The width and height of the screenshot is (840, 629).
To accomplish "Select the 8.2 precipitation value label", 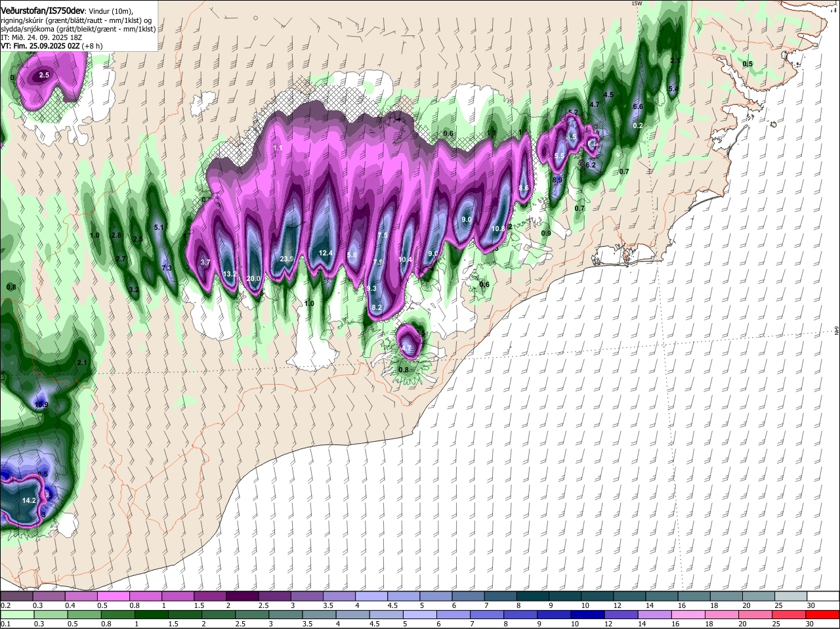I will click(377, 307).
